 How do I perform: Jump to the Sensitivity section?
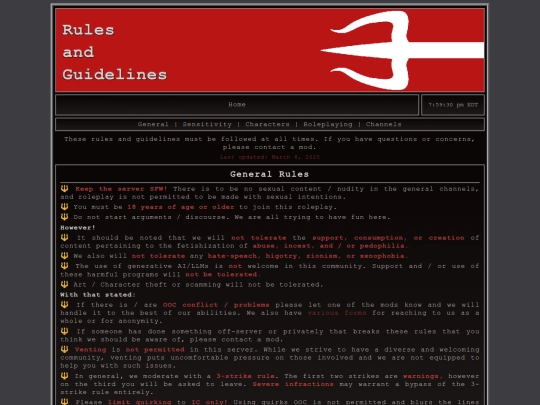coord(207,124)
